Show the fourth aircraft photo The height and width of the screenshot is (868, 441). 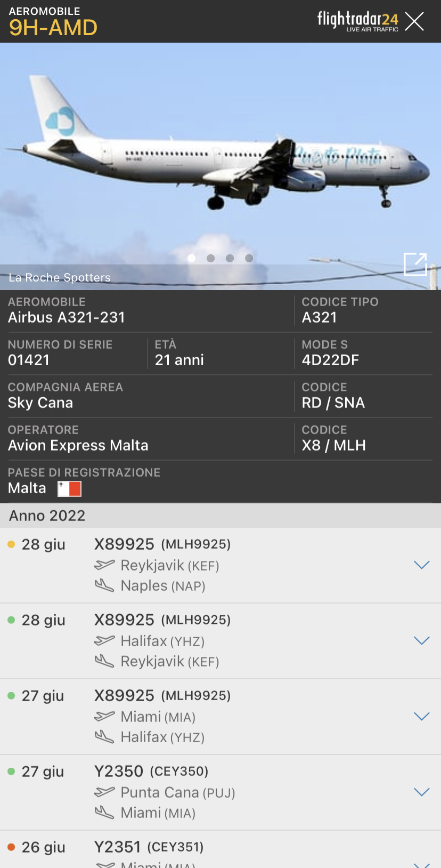click(249, 258)
